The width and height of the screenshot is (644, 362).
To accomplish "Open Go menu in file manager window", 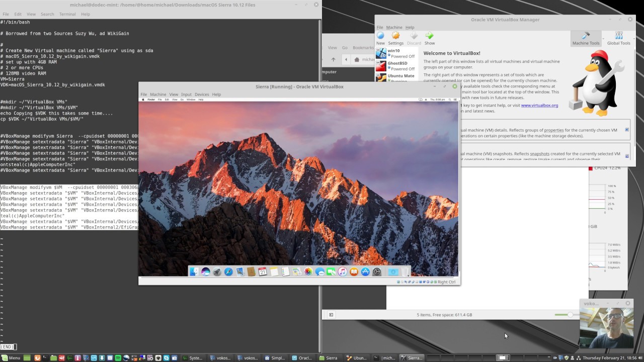I will [x=345, y=48].
